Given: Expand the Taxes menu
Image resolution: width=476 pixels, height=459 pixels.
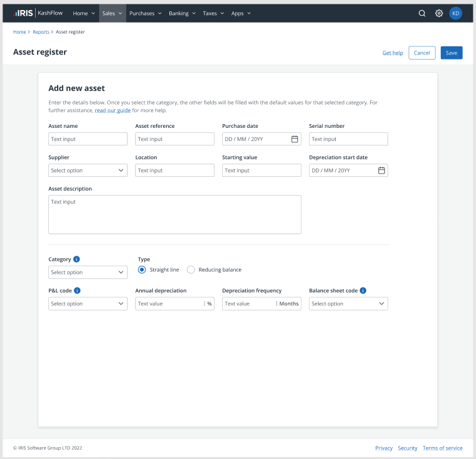Looking at the screenshot, I should pos(213,13).
